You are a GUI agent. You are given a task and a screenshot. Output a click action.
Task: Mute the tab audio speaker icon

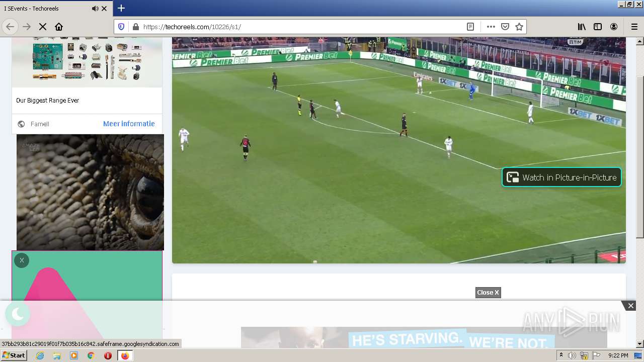pyautogui.click(x=95, y=9)
